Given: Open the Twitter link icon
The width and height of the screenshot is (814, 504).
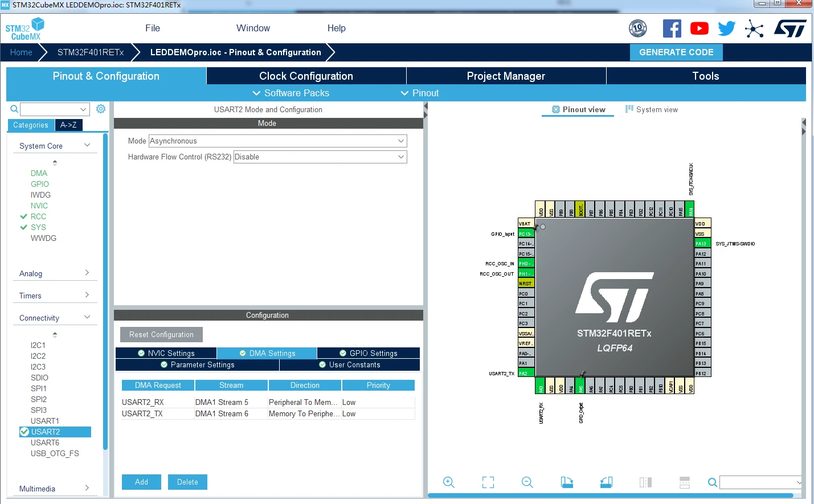Looking at the screenshot, I should (727, 28).
